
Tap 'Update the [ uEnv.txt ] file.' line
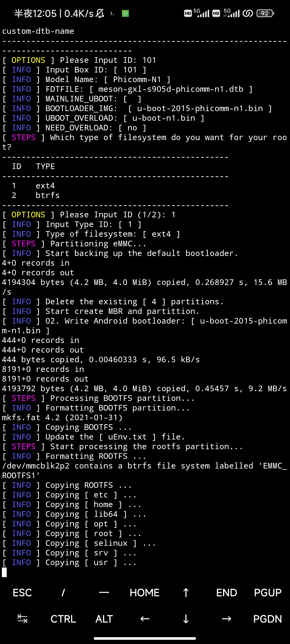(94, 437)
